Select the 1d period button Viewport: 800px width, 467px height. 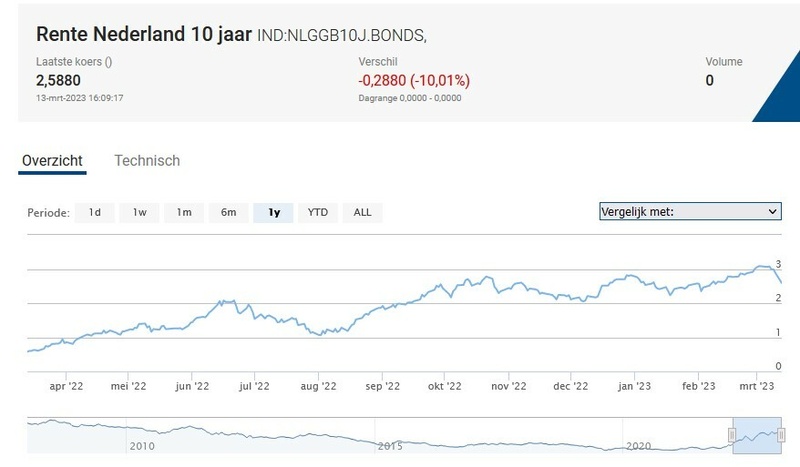click(x=94, y=212)
